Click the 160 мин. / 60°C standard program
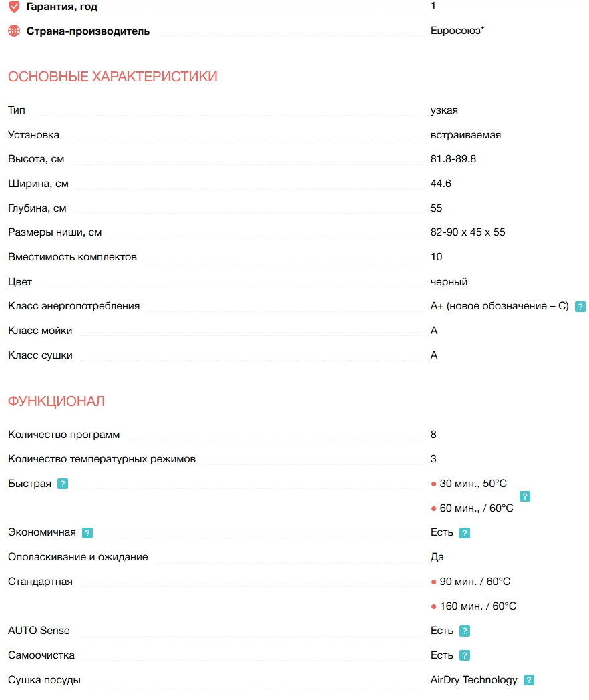 (x=477, y=606)
